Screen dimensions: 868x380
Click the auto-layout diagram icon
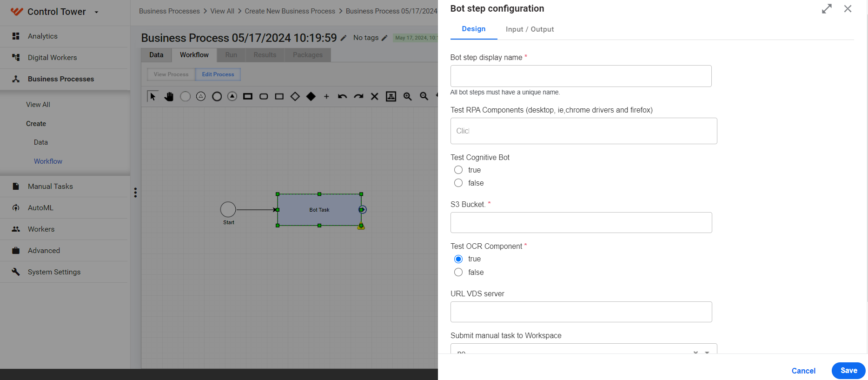click(391, 96)
